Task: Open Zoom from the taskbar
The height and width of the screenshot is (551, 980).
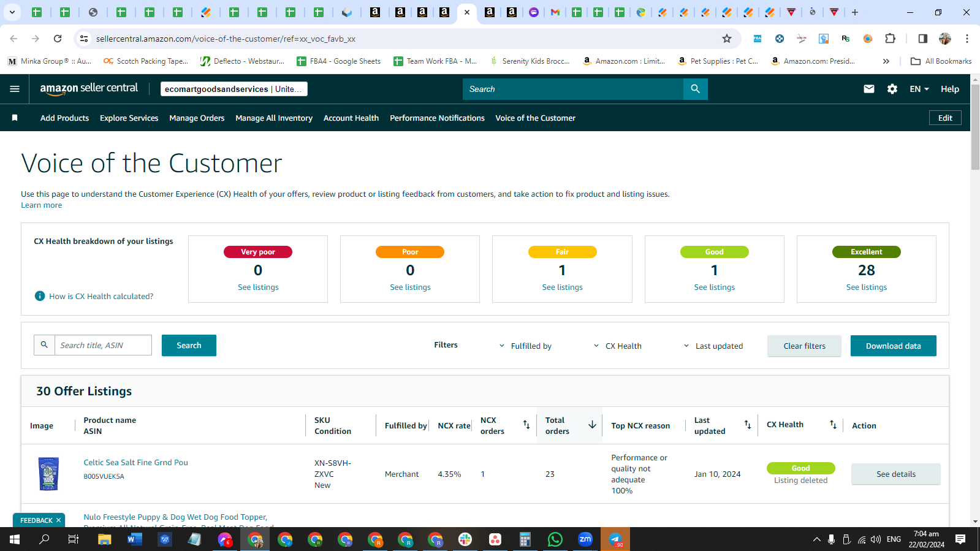Action: click(585, 539)
